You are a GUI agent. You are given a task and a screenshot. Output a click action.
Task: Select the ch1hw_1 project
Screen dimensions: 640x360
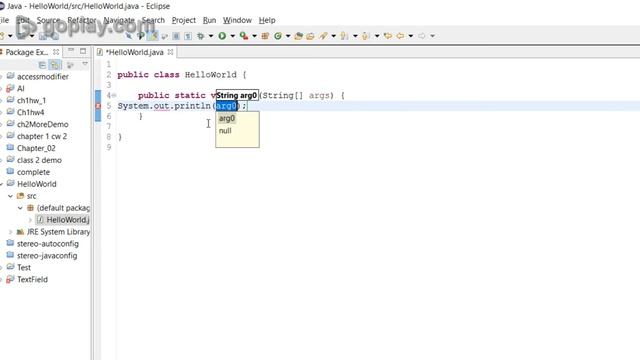tap(31, 100)
